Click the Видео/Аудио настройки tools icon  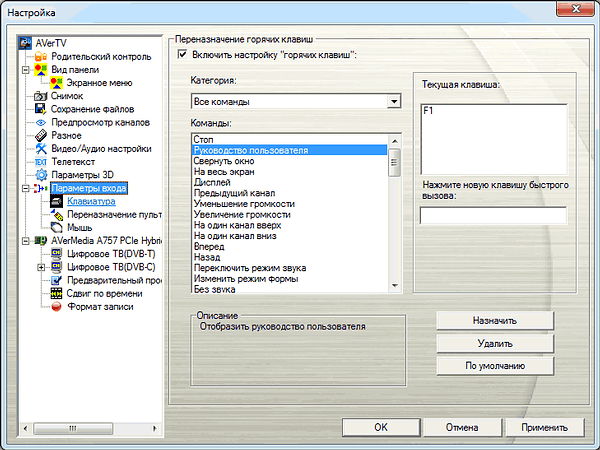pos(41,148)
